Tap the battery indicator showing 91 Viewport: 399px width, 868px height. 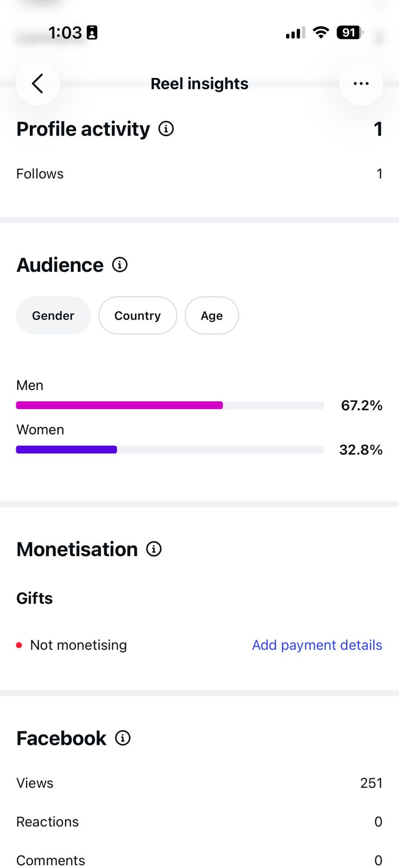350,33
